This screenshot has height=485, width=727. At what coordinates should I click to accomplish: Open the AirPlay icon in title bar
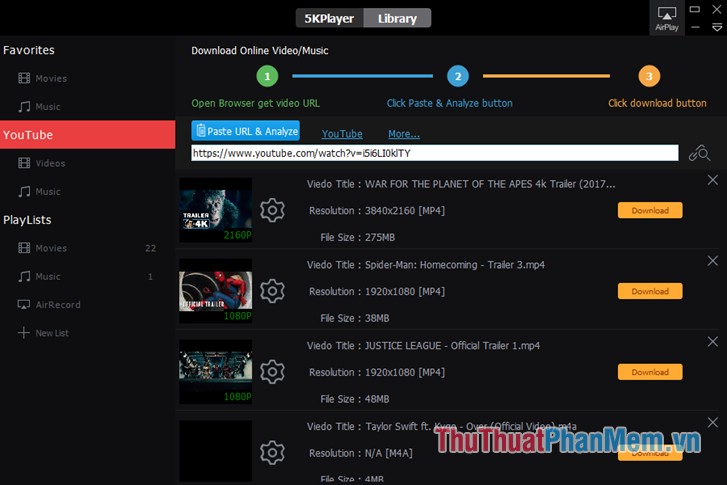click(667, 18)
